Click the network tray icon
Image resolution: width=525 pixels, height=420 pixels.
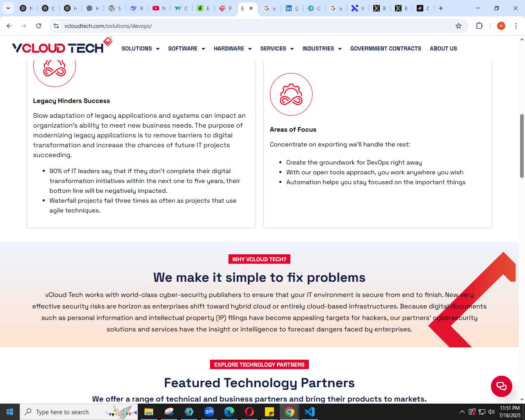tap(482, 412)
